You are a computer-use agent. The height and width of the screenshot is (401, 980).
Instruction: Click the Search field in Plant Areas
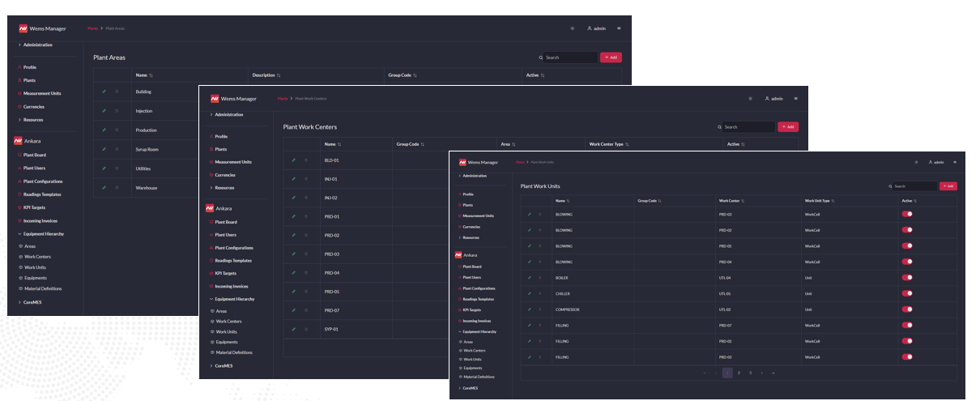coord(571,58)
